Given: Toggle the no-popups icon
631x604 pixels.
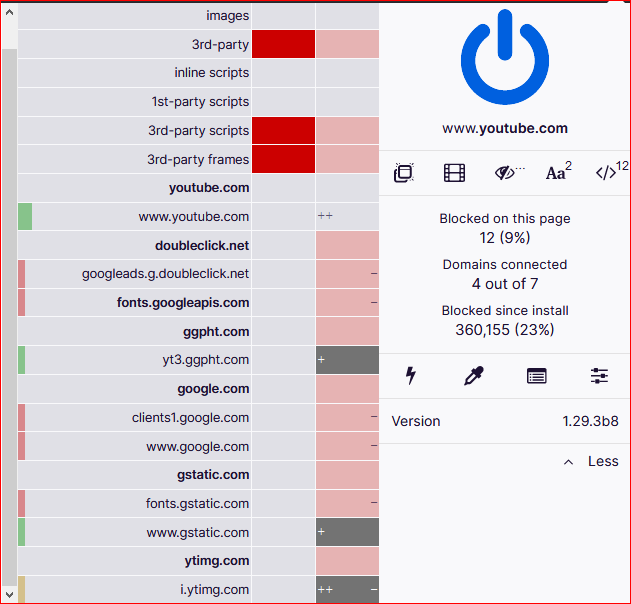Looking at the screenshot, I should pyautogui.click(x=404, y=173).
